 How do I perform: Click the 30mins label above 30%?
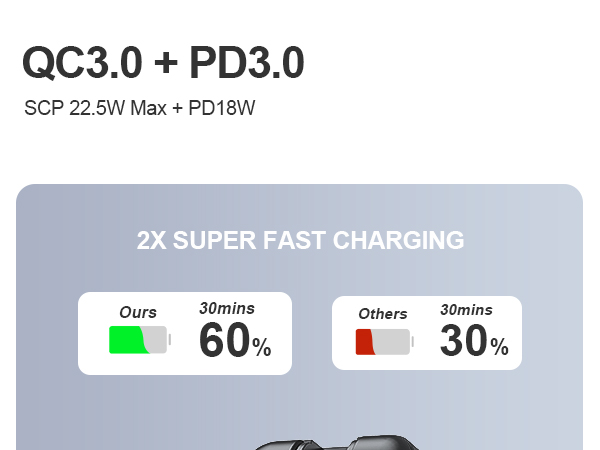pos(466,310)
